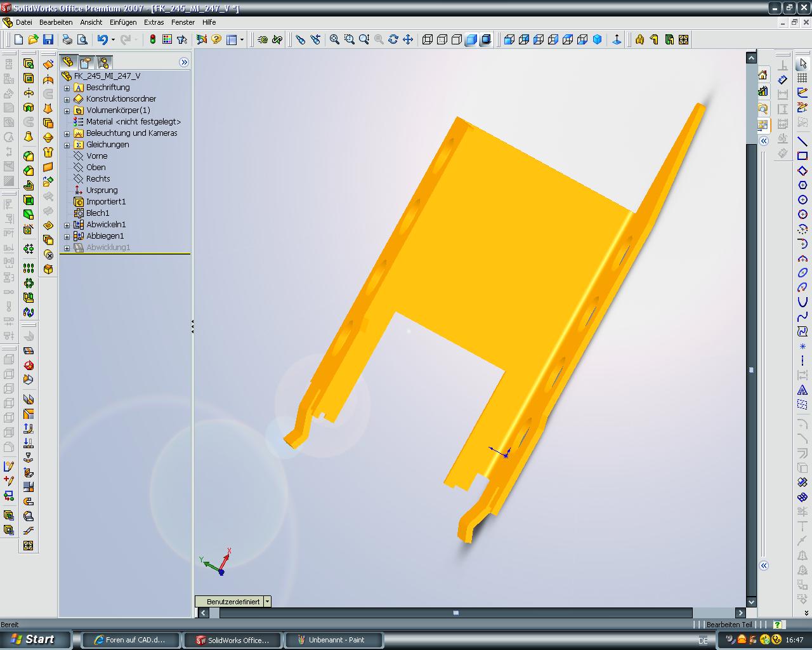Switch to Wireframe display style
Image resolution: width=812 pixels, height=650 pixels.
pyautogui.click(x=428, y=39)
